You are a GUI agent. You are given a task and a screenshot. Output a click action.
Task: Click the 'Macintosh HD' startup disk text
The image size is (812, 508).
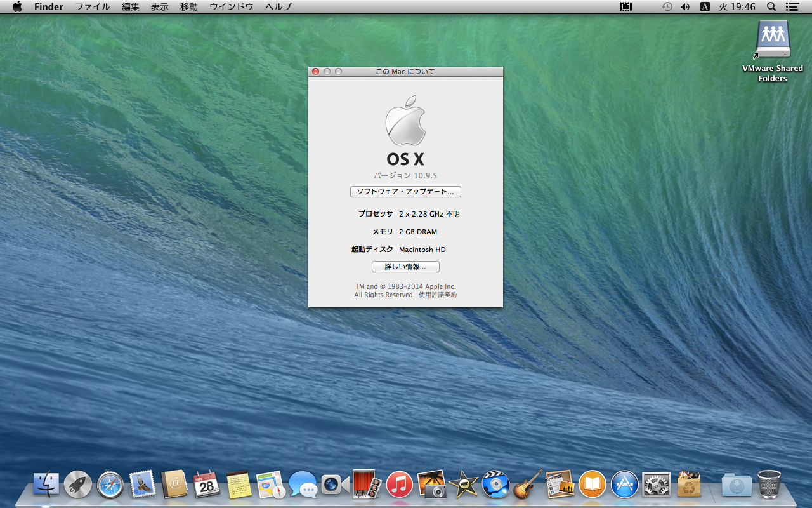coord(422,250)
